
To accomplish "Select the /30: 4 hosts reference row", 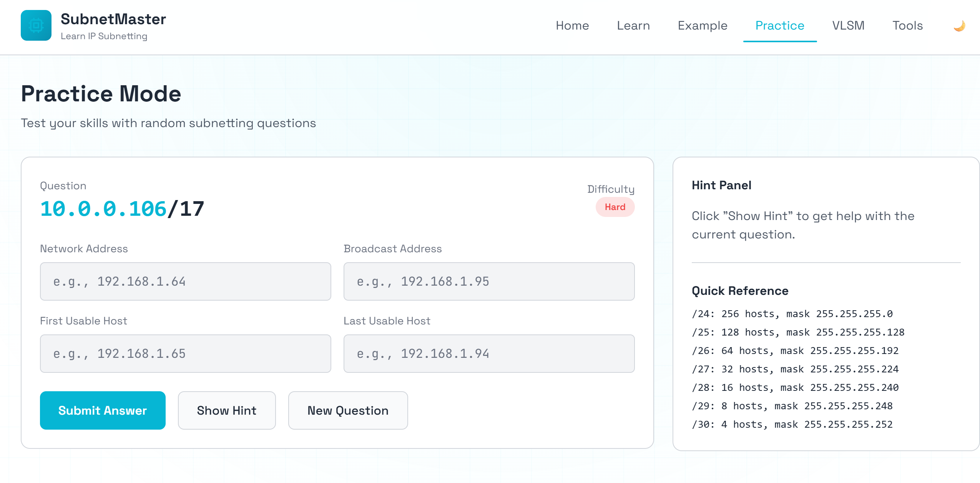I will tap(792, 424).
